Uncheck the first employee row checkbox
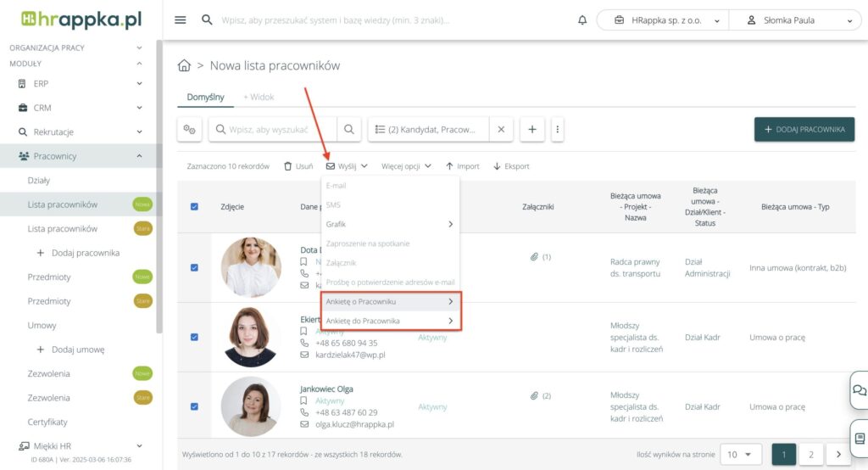Viewport: 868px width, 470px height. pos(194,267)
